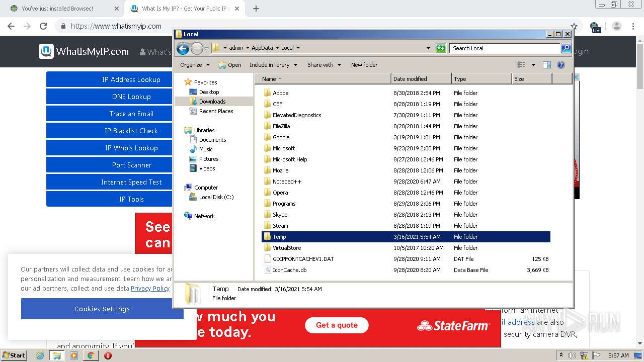Screen dimensions: 644x362
Task: Select the Temp folder row
Action: tap(406, 237)
